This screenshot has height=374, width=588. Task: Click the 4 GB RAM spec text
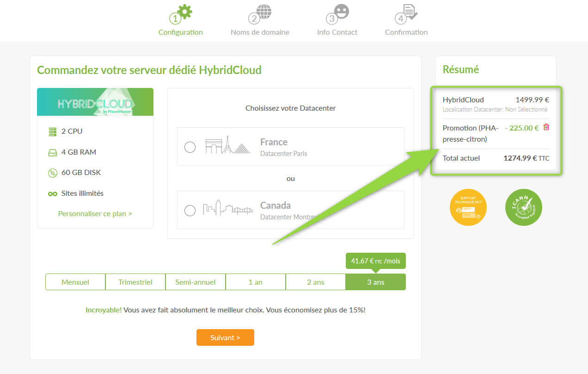(x=79, y=152)
